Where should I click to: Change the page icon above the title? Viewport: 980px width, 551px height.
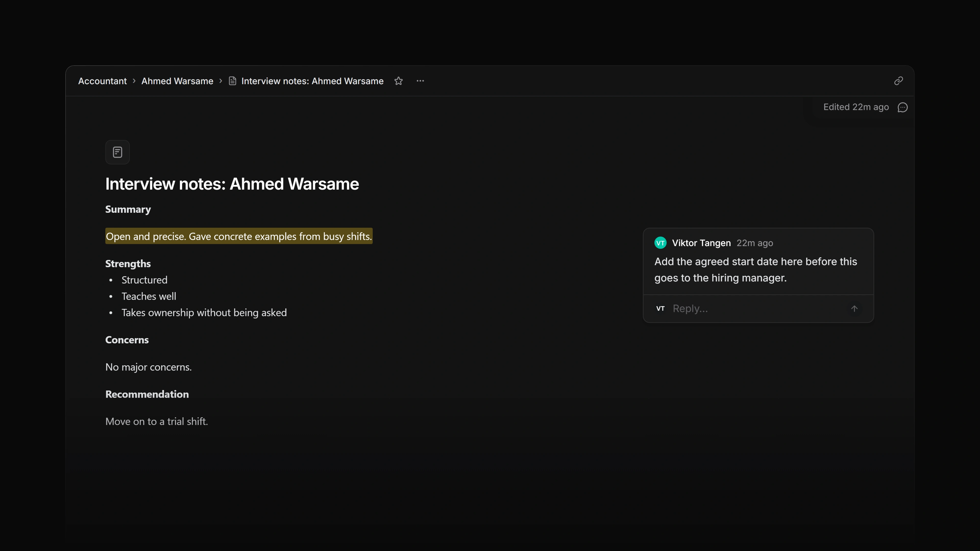click(118, 152)
